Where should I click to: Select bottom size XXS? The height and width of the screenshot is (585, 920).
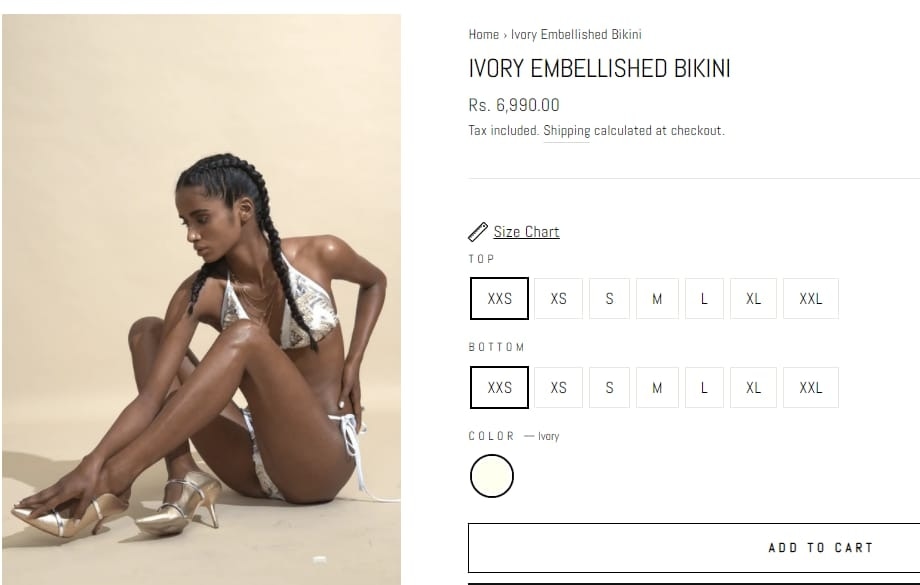click(499, 388)
